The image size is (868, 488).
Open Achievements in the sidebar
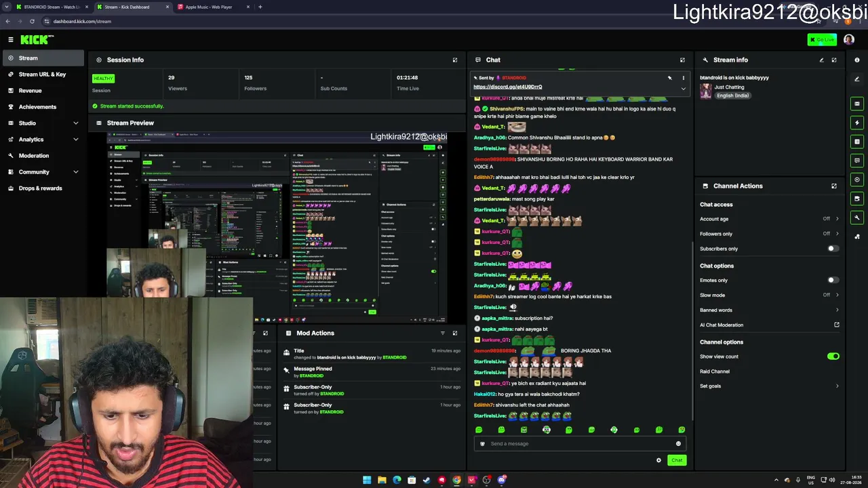(42, 106)
